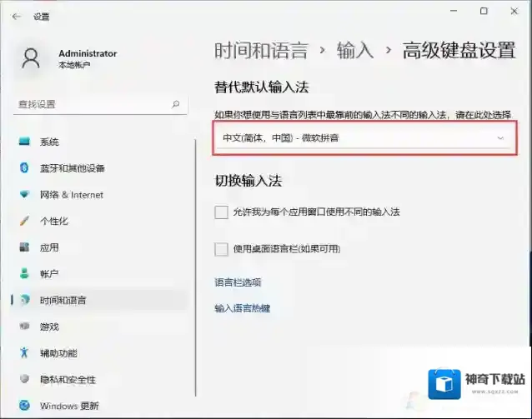Click the 应用 apps icon in sidebar
Viewport: 532px width, 419px height.
click(24, 247)
